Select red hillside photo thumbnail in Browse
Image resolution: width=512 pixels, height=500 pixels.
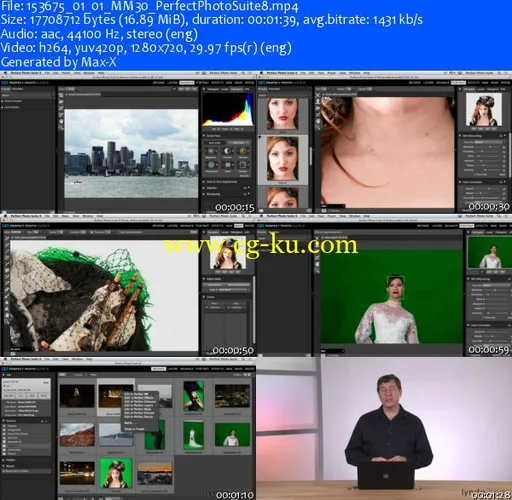[x=77, y=435]
